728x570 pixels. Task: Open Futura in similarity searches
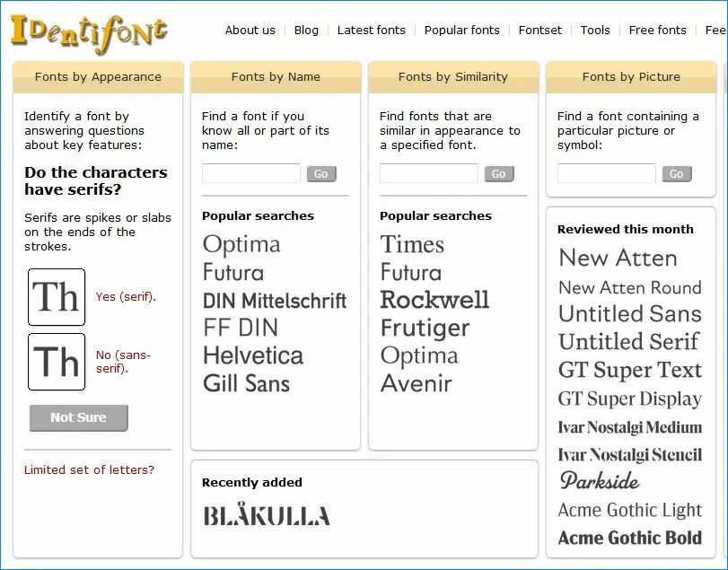(x=411, y=273)
